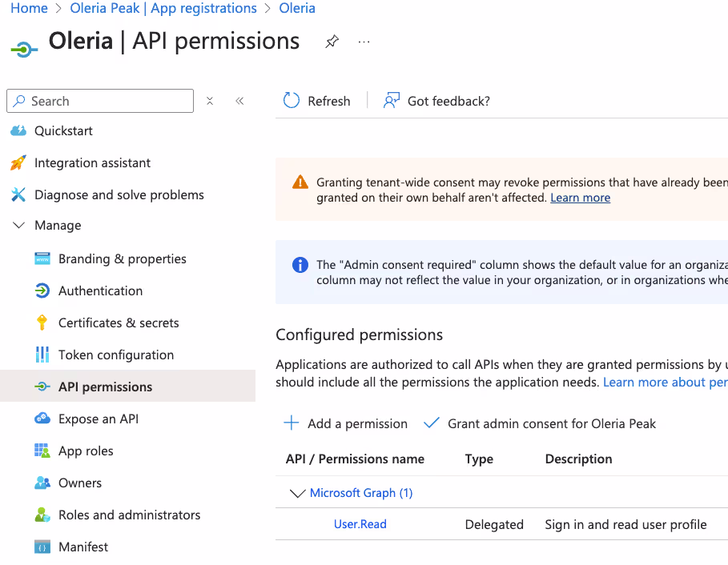Click the Diagnose and solve problems wrench icon

point(18,194)
